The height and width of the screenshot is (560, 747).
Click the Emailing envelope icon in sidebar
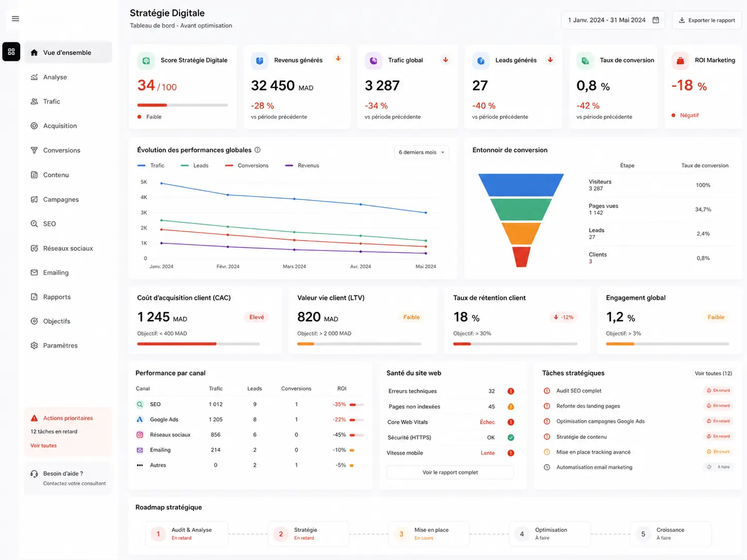34,272
